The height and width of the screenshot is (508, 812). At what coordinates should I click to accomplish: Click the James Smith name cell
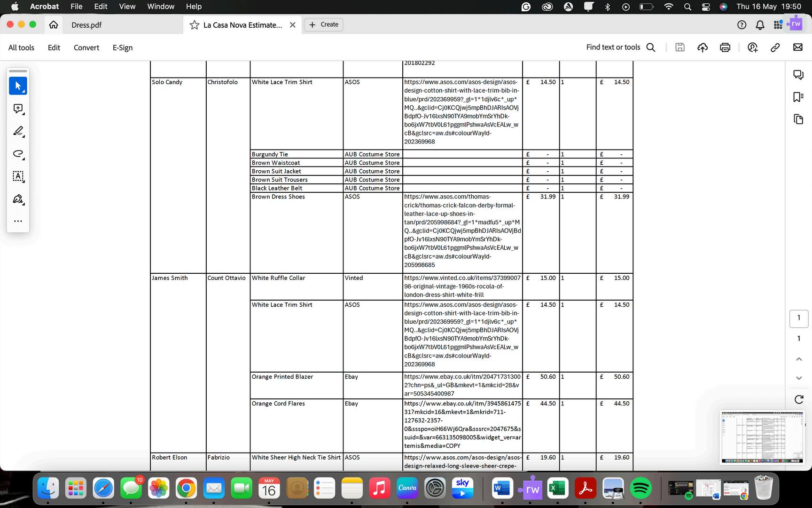point(178,363)
